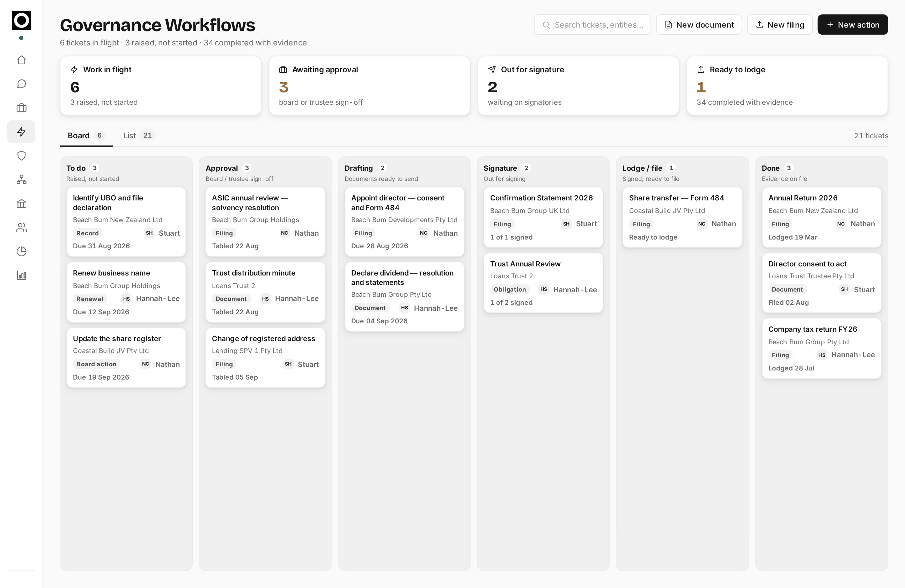Click the Renewal tag on Renew business name card
The width and height of the screenshot is (905, 588).
pyautogui.click(x=90, y=299)
